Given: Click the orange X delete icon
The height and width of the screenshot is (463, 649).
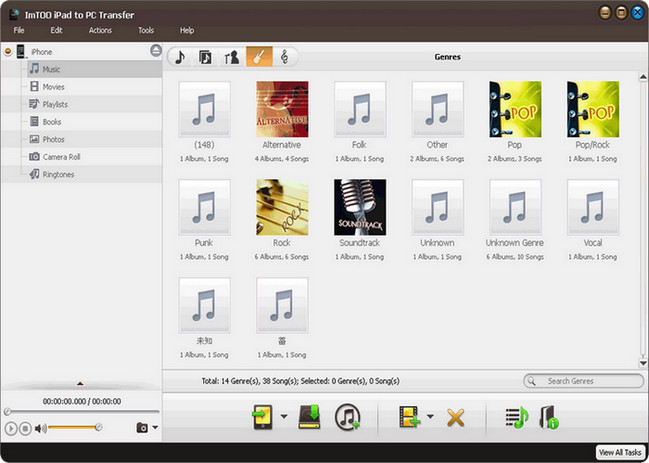Looking at the screenshot, I should tap(455, 417).
